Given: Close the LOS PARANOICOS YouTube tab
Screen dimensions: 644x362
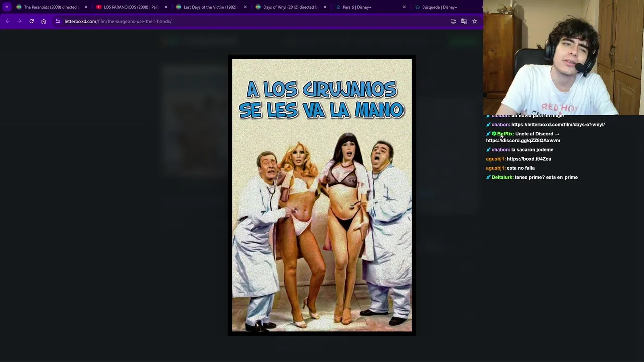Looking at the screenshot, I should [166, 7].
